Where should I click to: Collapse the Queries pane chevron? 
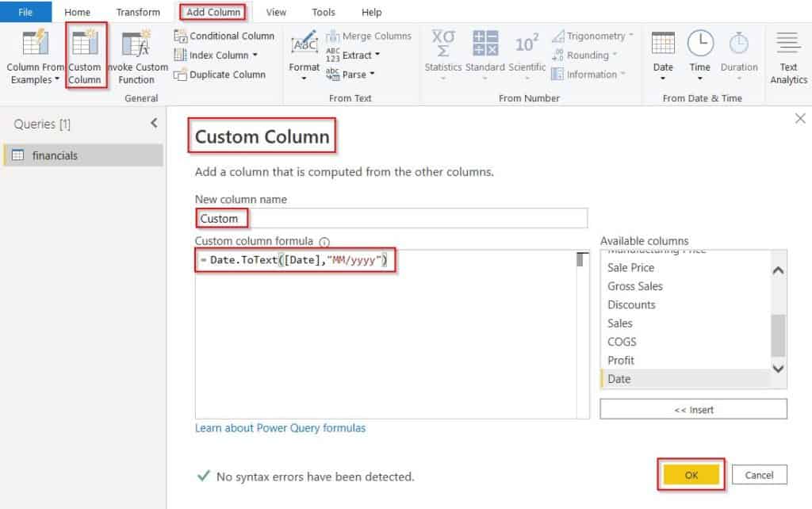point(154,123)
